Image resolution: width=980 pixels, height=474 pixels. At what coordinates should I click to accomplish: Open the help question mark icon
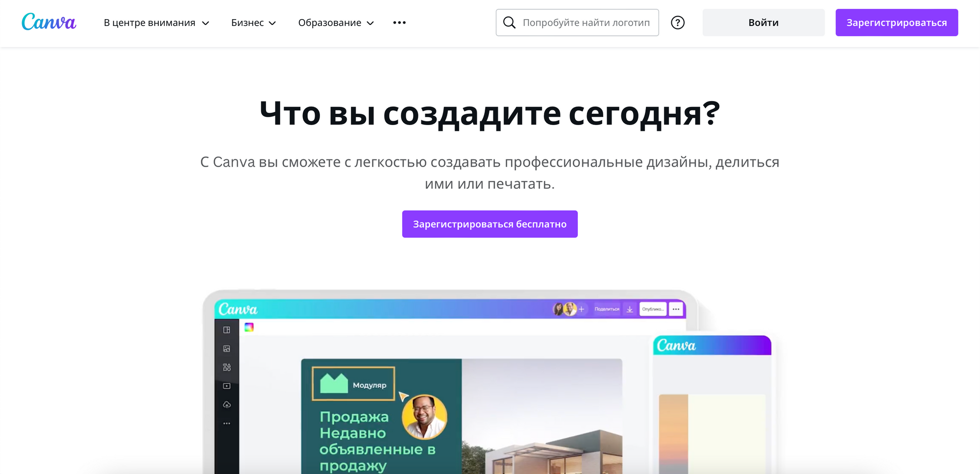(x=678, y=23)
